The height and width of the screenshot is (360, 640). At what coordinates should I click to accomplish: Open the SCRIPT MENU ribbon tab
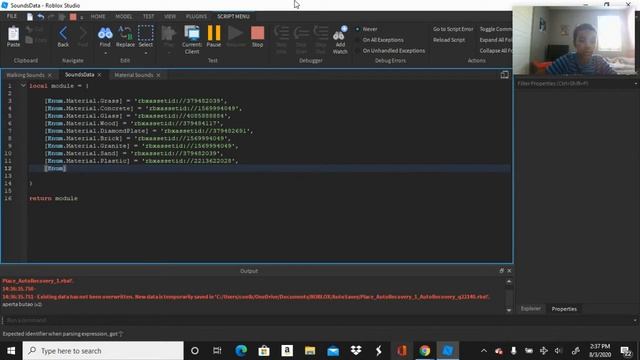[x=233, y=16]
